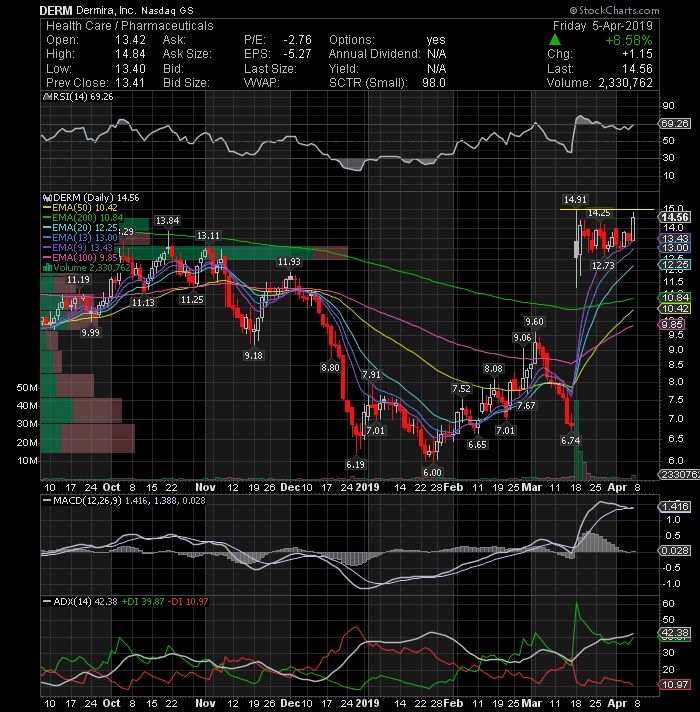Click the High value 14.84
Viewport: 700px width, 712px height.
[130, 54]
